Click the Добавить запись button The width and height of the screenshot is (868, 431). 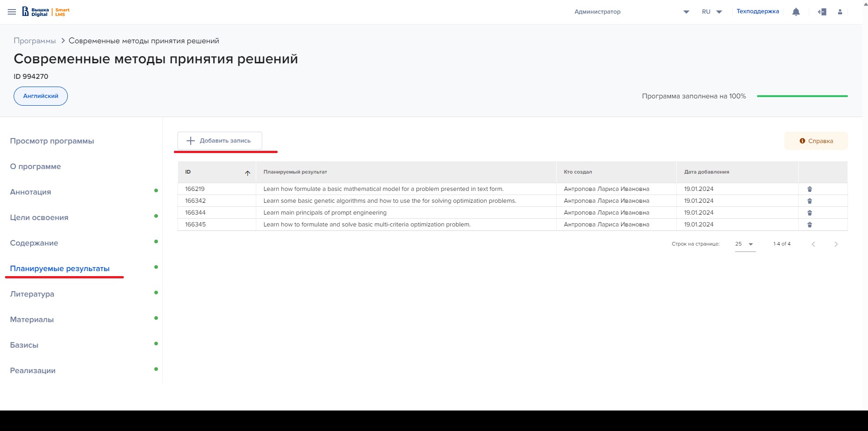[219, 141]
